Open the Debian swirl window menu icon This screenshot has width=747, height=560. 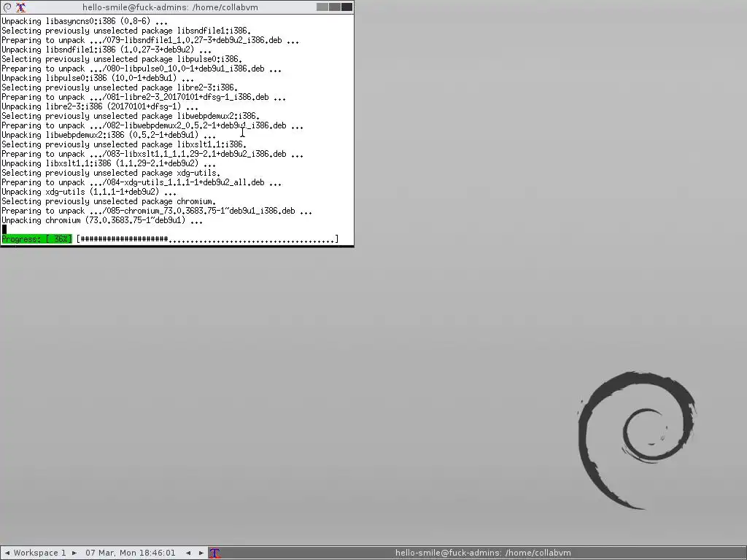pyautogui.click(x=7, y=7)
